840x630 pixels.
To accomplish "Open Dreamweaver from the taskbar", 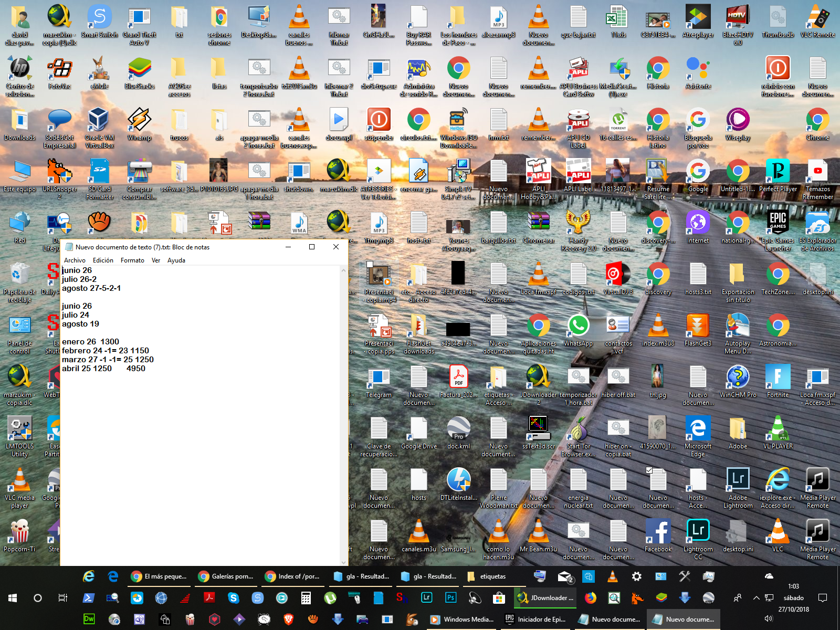I will tap(89, 619).
